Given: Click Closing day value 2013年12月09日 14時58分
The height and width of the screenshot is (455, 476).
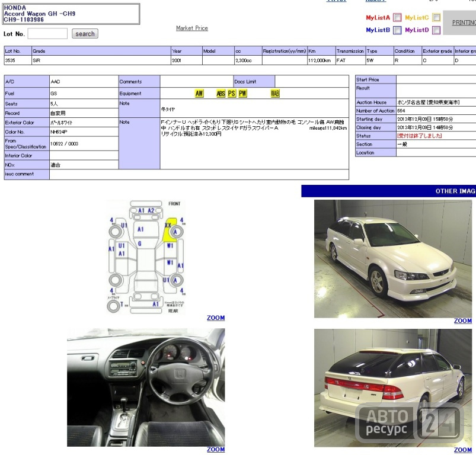Looking at the screenshot, I should 425,128.
